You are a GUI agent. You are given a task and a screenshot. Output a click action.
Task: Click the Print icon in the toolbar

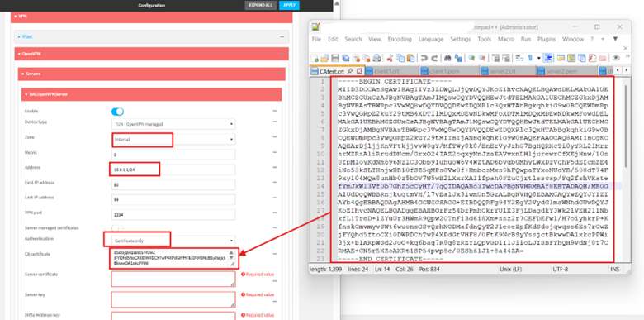pyautogui.click(x=376, y=58)
